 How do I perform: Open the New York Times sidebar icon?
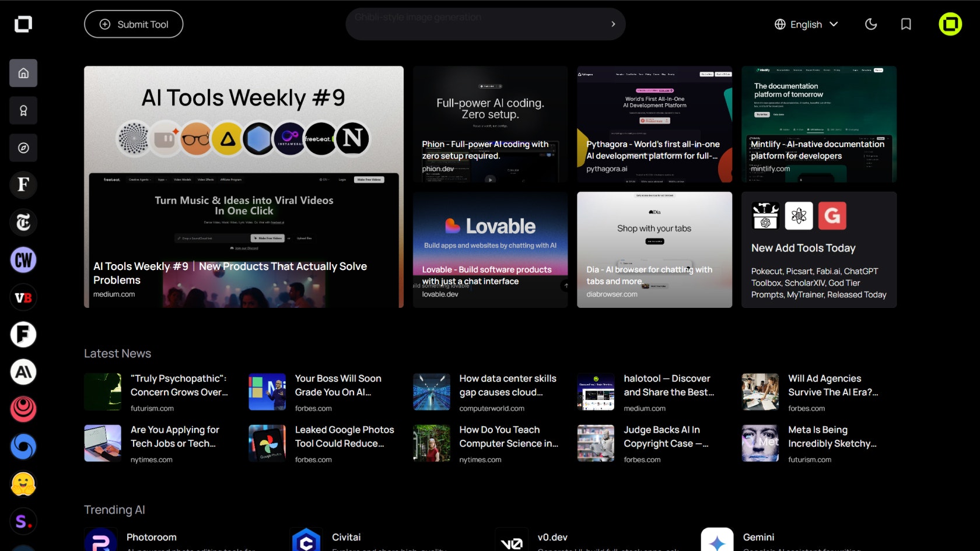pos(23,222)
